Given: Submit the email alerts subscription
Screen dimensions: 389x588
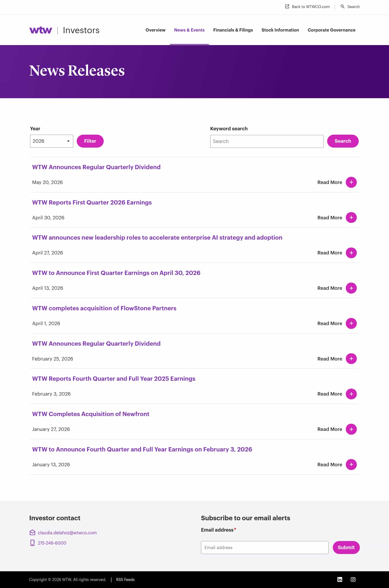Looking at the screenshot, I should [346, 547].
